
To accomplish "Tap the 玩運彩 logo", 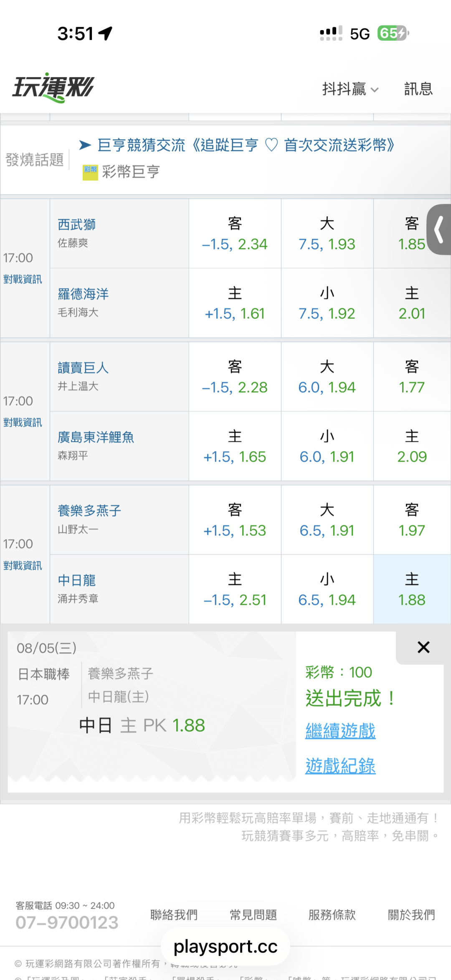I will 53,88.
